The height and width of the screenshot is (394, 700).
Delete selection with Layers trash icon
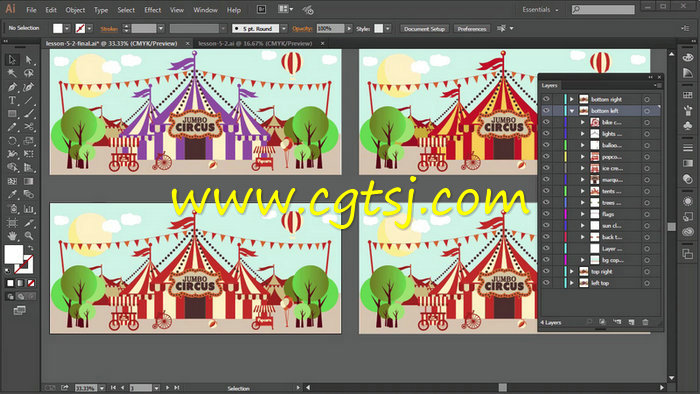646,322
